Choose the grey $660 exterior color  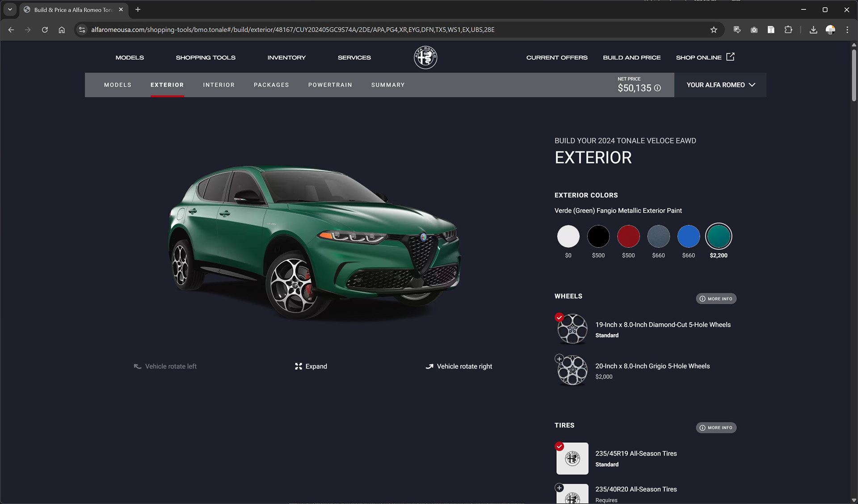click(658, 236)
